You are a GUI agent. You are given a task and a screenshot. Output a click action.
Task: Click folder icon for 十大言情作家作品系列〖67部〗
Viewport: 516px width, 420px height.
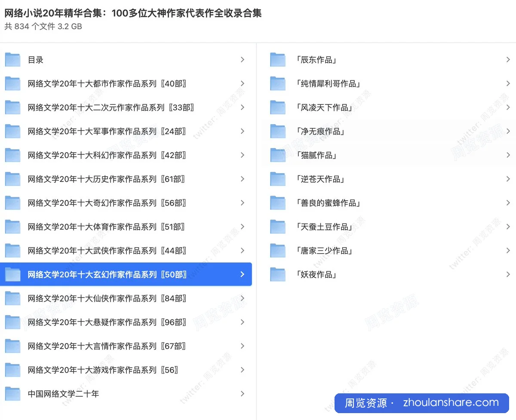click(13, 346)
